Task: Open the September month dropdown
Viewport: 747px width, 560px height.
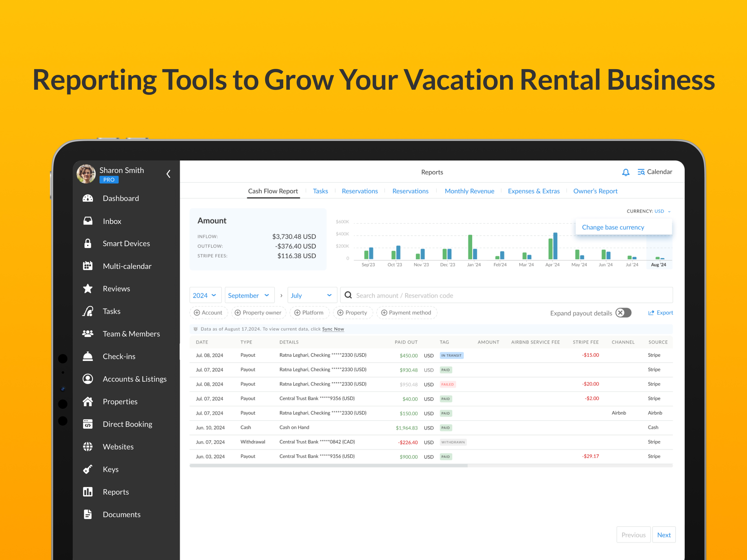Action: coord(250,295)
